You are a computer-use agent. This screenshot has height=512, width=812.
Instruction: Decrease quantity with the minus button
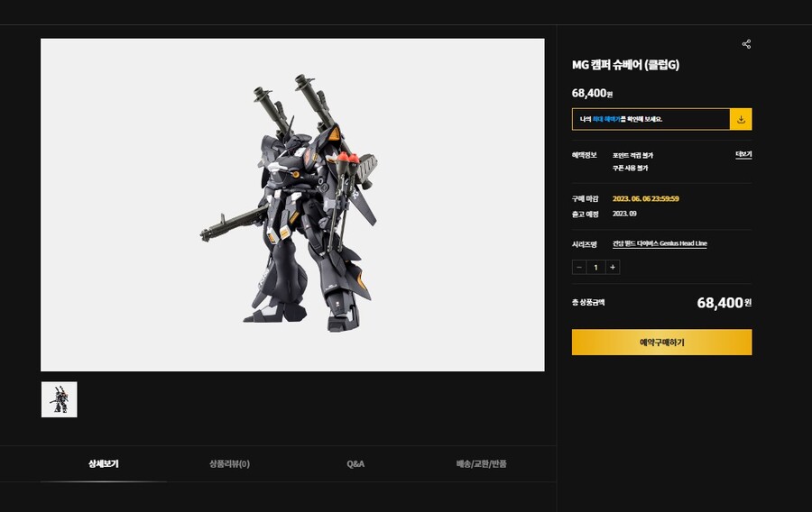pyautogui.click(x=579, y=267)
